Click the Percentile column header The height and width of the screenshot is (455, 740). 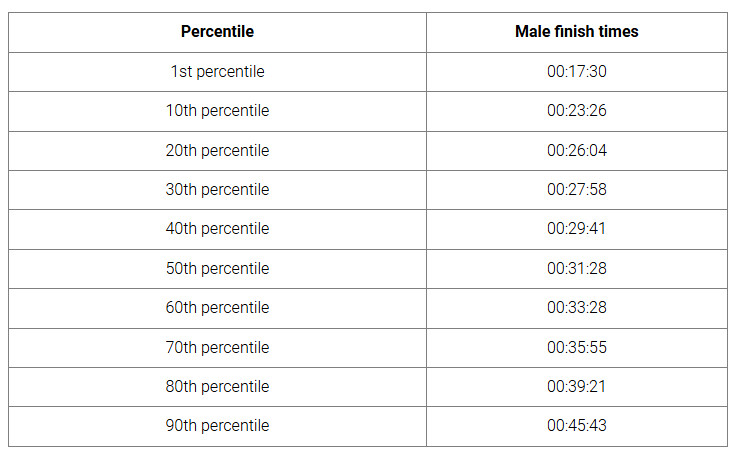point(217,32)
